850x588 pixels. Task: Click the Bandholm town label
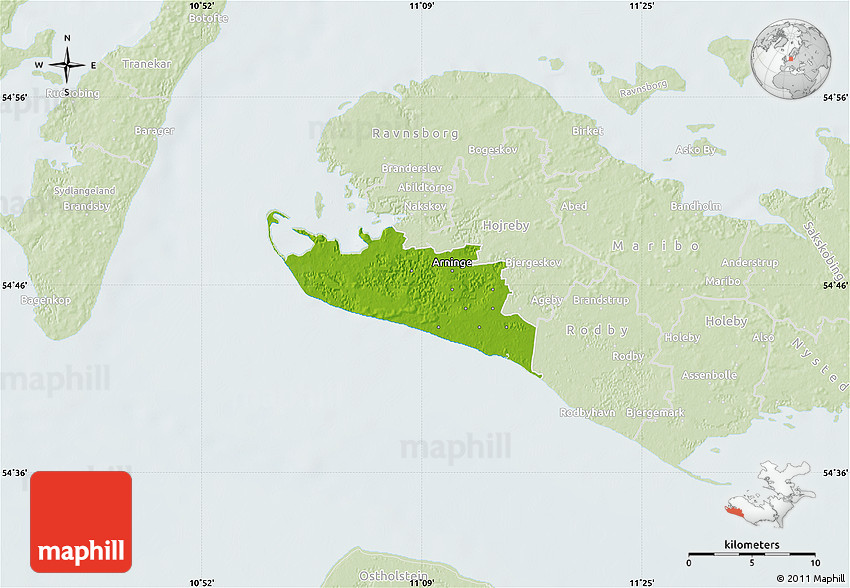(x=694, y=207)
